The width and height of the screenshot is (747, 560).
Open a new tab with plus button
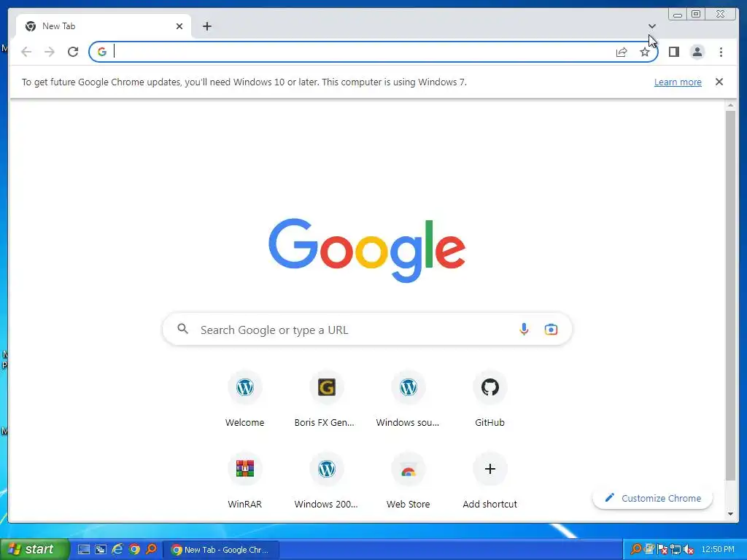click(x=206, y=26)
